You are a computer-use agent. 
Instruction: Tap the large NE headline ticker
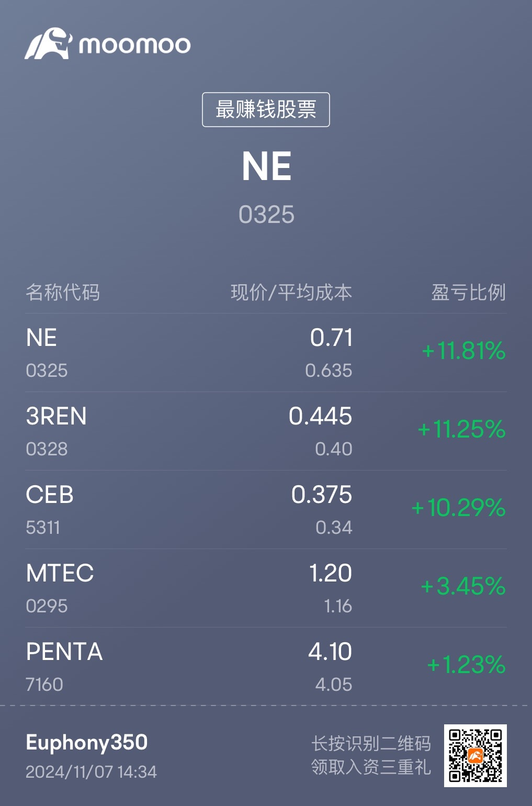click(266, 167)
